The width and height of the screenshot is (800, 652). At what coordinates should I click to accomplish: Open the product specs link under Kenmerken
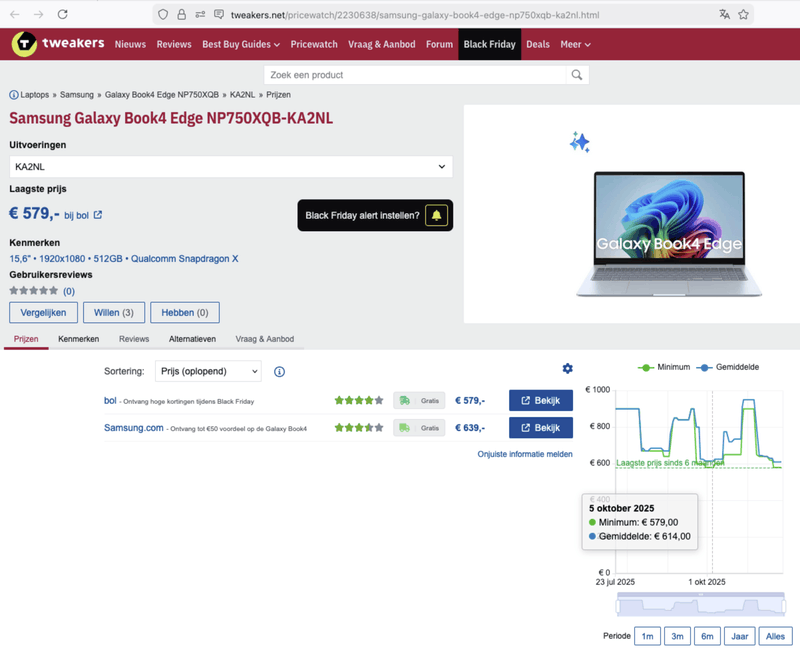123,259
